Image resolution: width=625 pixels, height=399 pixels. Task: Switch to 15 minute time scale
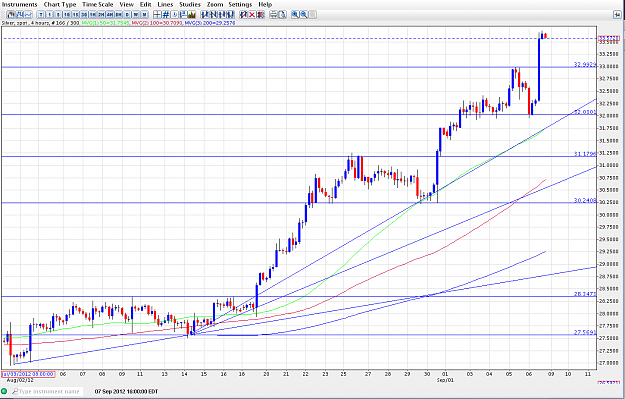pos(75,15)
